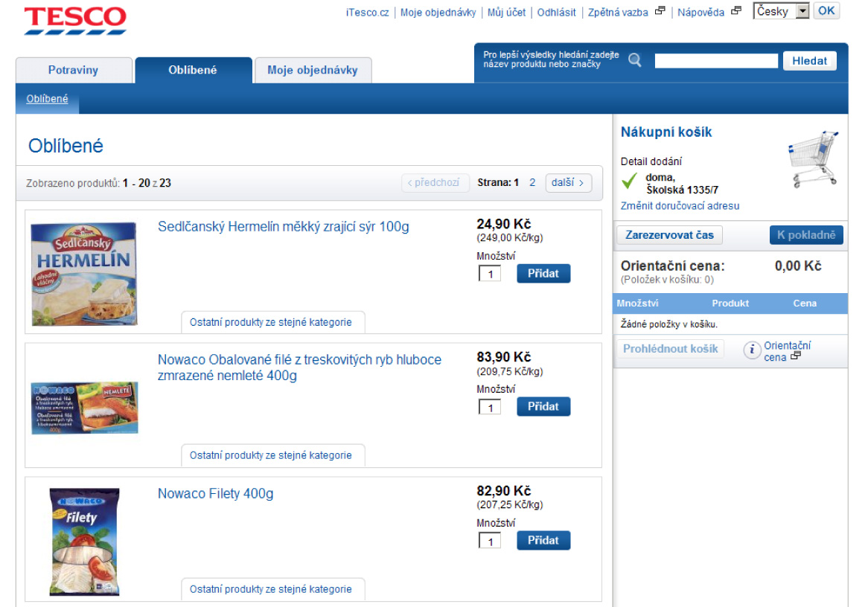The image size is (868, 607).
Task: Click Změnit doručovací adresu link
Action: click(x=680, y=206)
